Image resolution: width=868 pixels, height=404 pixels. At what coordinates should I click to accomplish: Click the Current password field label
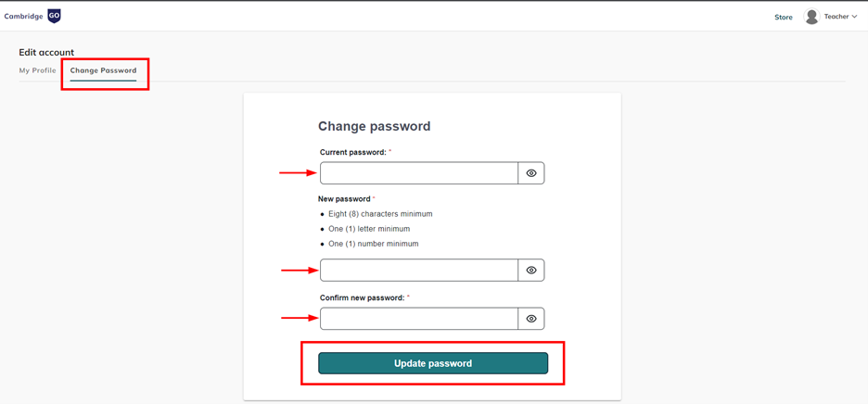pos(352,152)
